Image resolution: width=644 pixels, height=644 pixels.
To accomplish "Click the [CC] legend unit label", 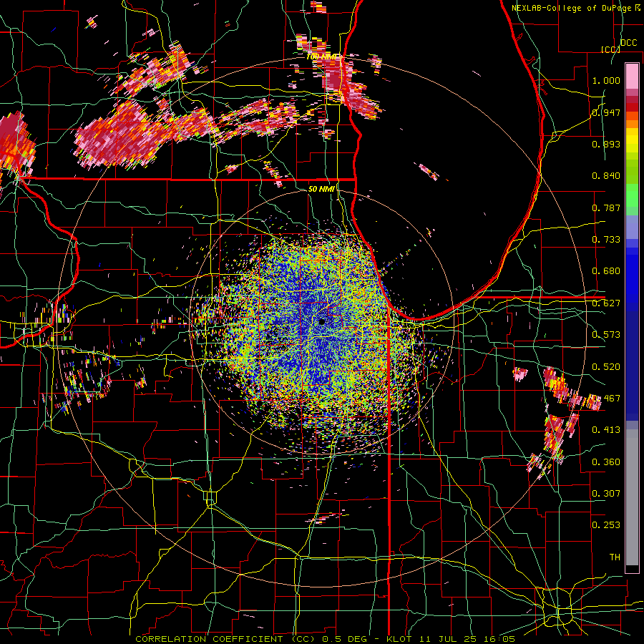I will pyautogui.click(x=610, y=49).
